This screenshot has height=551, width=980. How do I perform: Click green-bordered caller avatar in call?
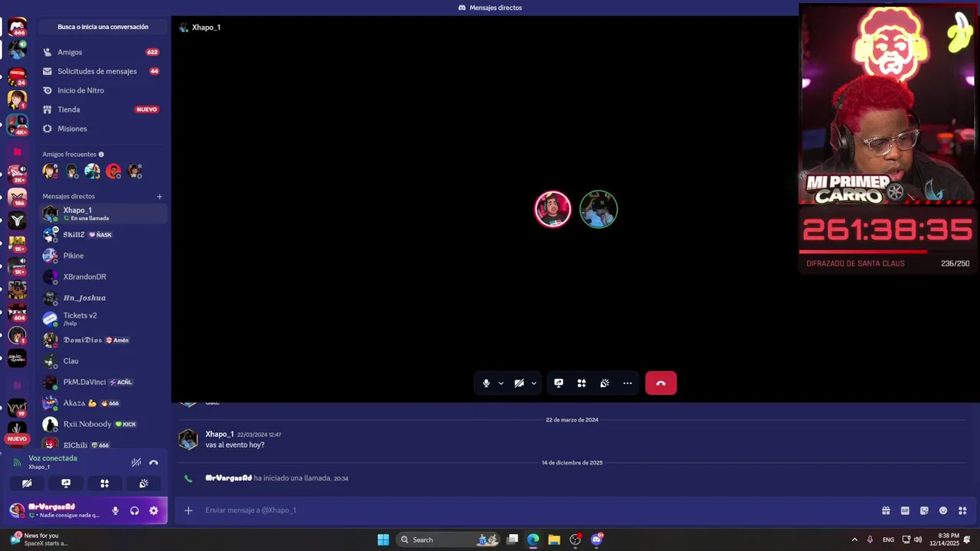599,210
